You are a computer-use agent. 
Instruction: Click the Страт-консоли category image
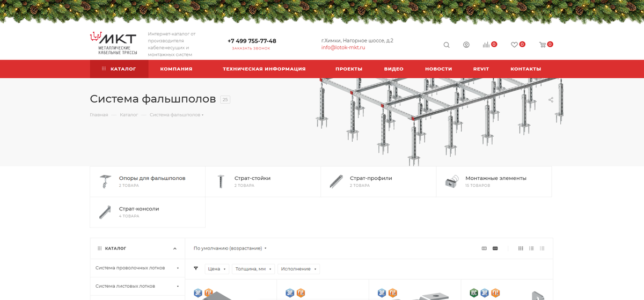[x=105, y=212]
